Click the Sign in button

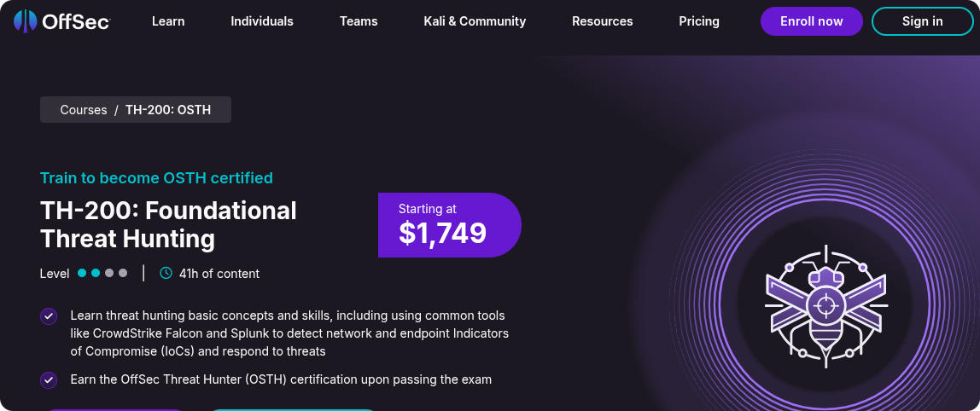922,21
